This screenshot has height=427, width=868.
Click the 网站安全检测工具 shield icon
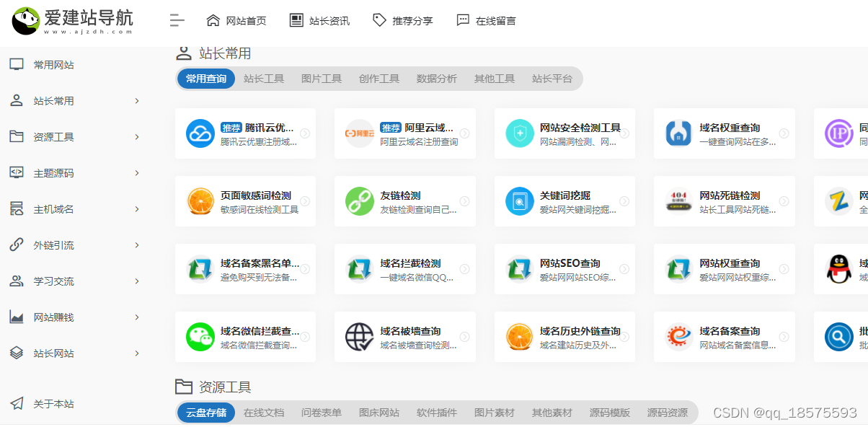[520, 133]
